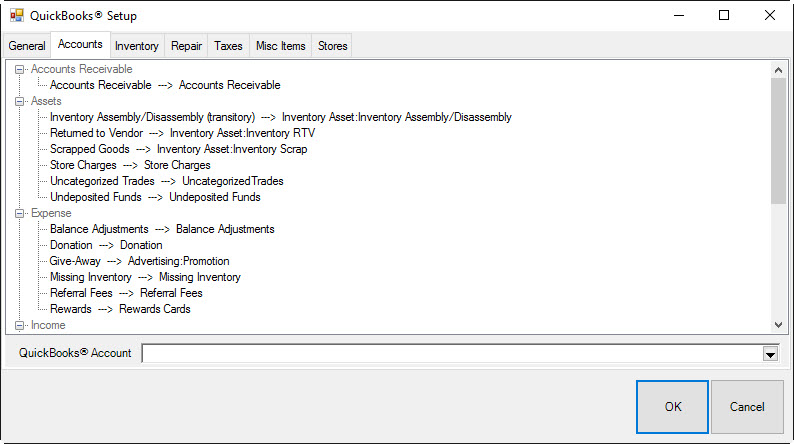The image size is (794, 444).
Task: Collapse the Accounts Receivable tree node
Action: point(20,69)
